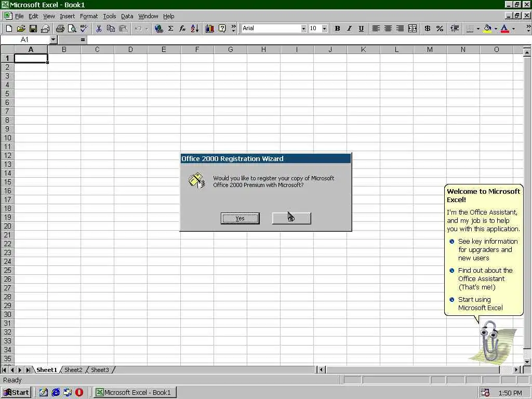Toggle underline formatting
The height and width of the screenshot is (399, 532).
(361, 29)
